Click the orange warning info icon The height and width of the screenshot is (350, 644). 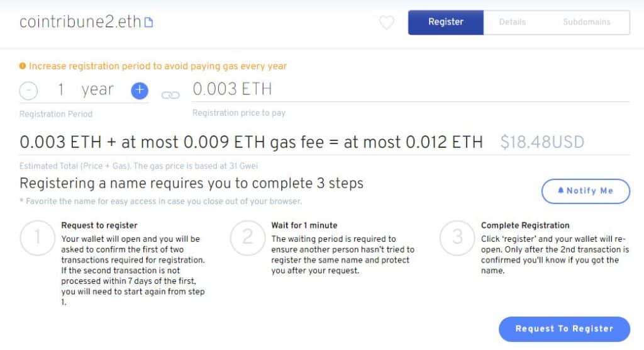click(23, 66)
